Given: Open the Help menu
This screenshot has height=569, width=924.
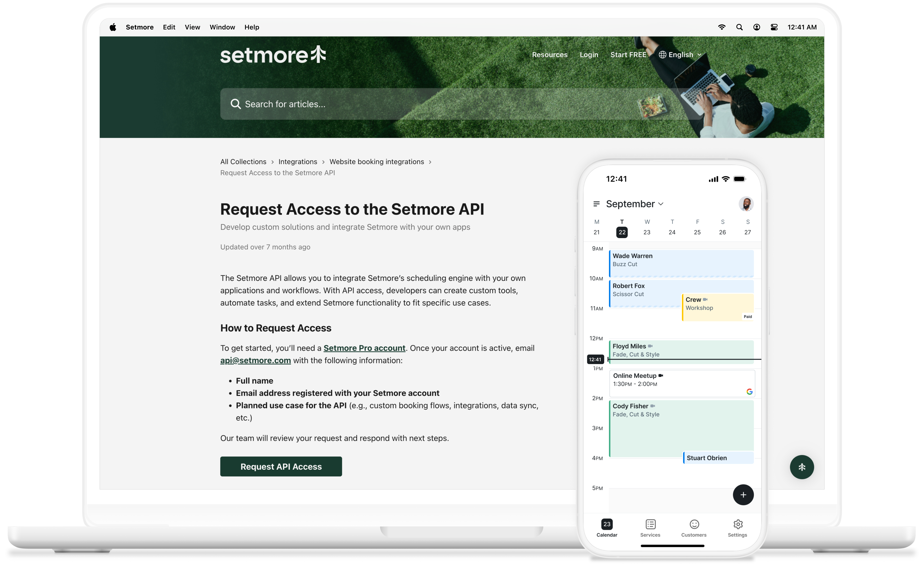Looking at the screenshot, I should (x=252, y=27).
